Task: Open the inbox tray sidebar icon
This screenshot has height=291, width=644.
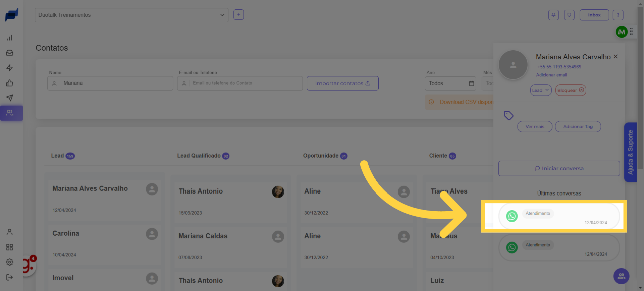Action: (x=10, y=53)
